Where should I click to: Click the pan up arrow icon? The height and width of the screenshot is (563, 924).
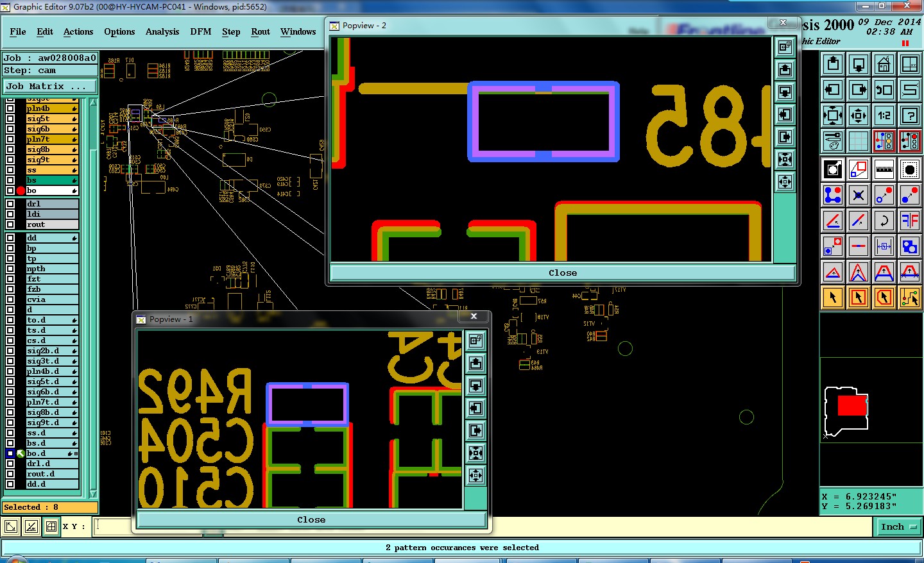833,64
